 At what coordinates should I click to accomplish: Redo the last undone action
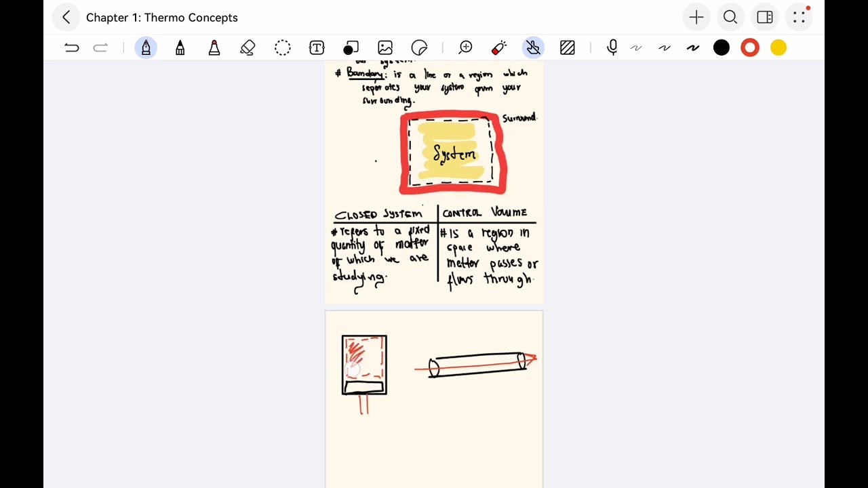tap(100, 47)
